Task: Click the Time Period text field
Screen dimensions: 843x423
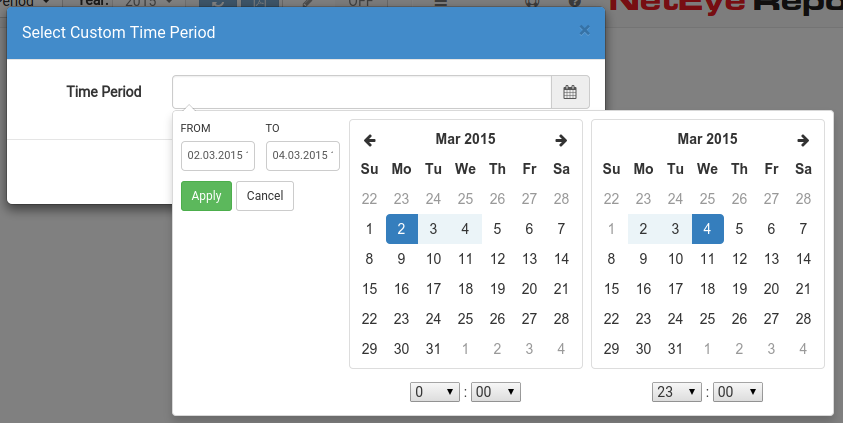Action: point(362,92)
